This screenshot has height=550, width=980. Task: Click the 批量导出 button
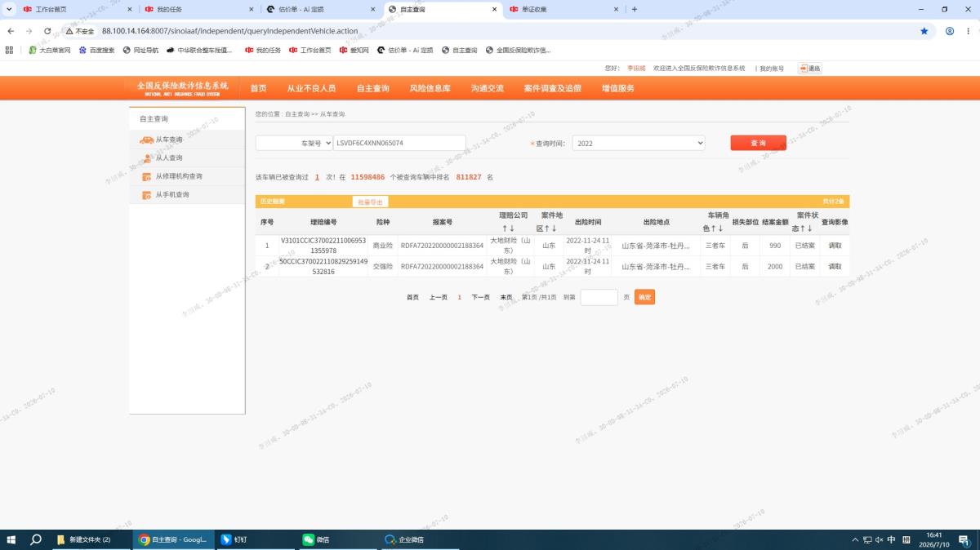pos(370,202)
